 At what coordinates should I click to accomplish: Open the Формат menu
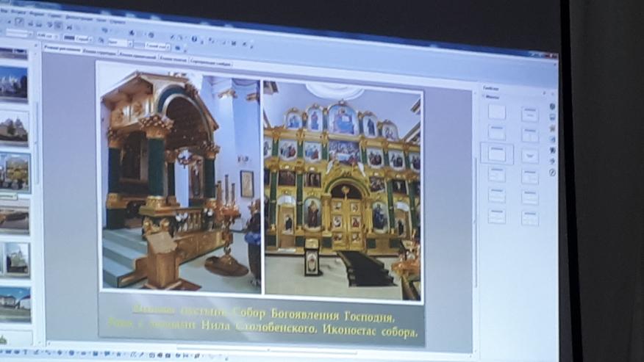tap(37, 13)
